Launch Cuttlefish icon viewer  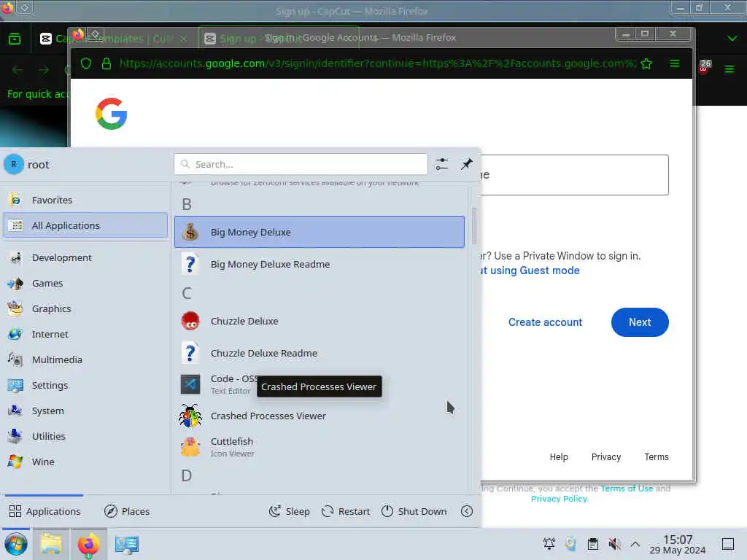pos(320,447)
